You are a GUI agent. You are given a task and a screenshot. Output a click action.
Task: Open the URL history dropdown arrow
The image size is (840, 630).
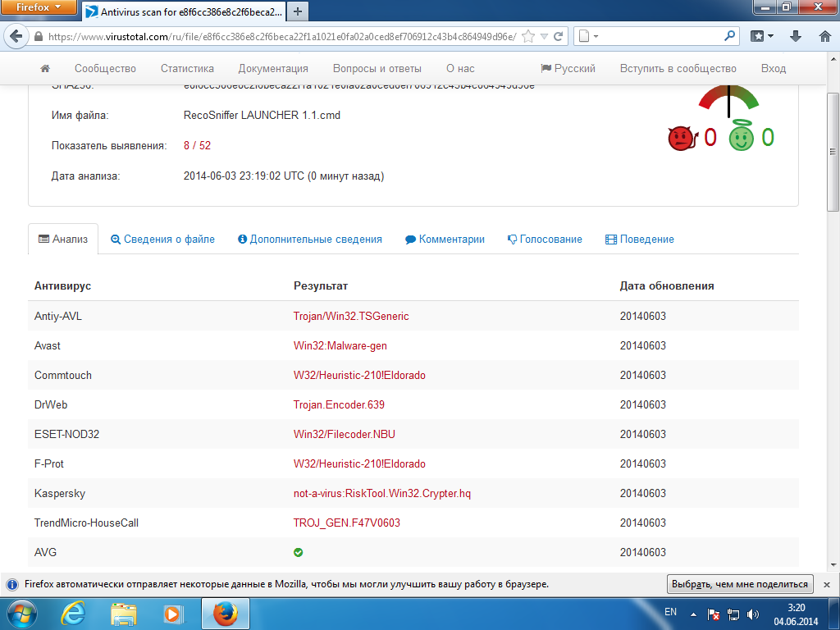tap(545, 36)
